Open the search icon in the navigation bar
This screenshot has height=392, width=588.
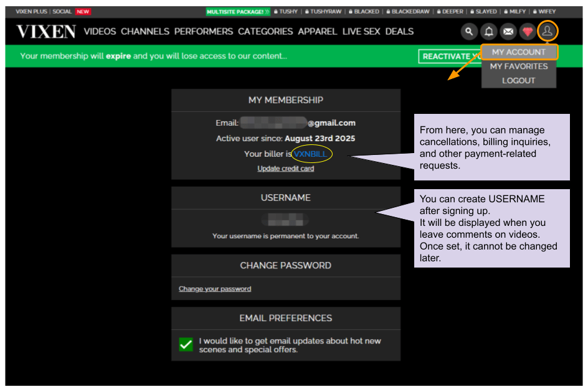click(469, 31)
